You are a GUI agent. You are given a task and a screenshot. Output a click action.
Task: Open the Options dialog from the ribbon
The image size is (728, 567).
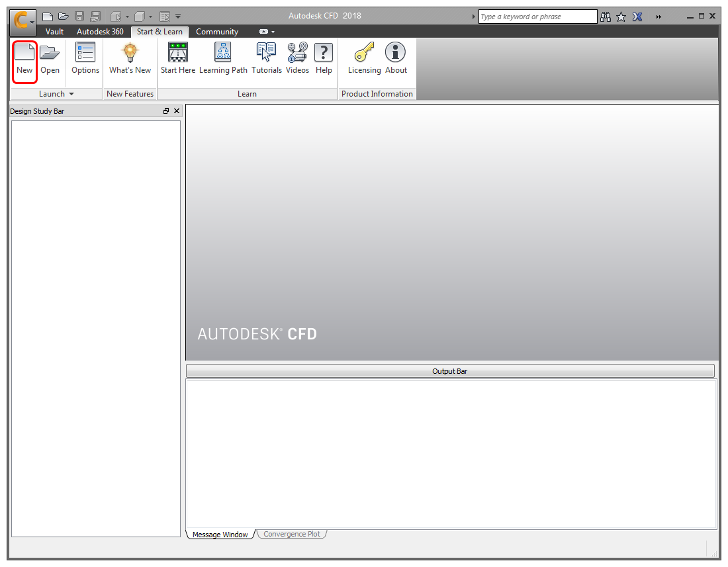[x=85, y=58]
